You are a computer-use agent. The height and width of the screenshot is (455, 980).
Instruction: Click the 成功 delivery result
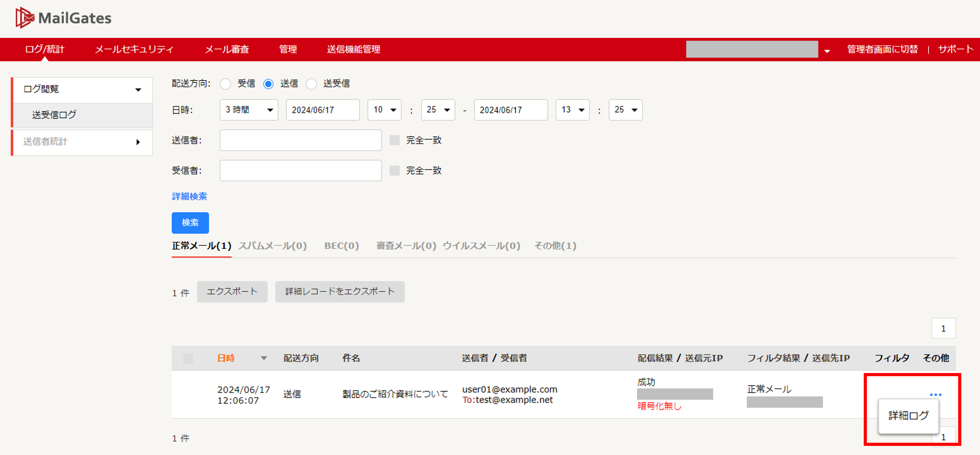[x=646, y=382]
